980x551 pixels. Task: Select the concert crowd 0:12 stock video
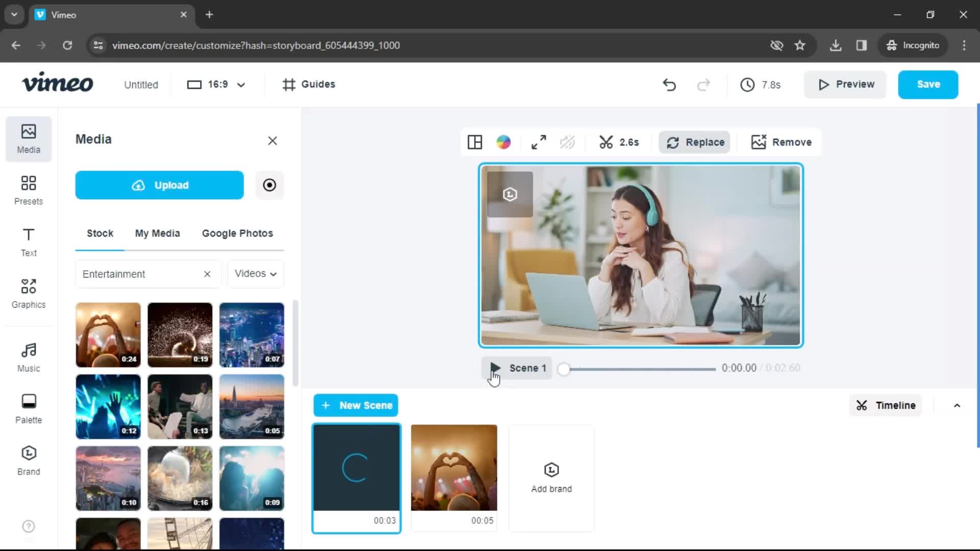108,407
